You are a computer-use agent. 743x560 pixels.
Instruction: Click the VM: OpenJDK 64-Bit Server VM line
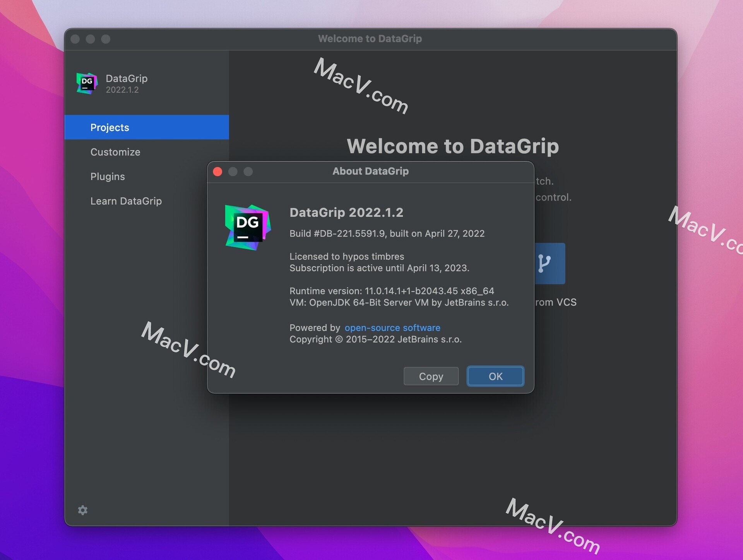click(x=399, y=302)
